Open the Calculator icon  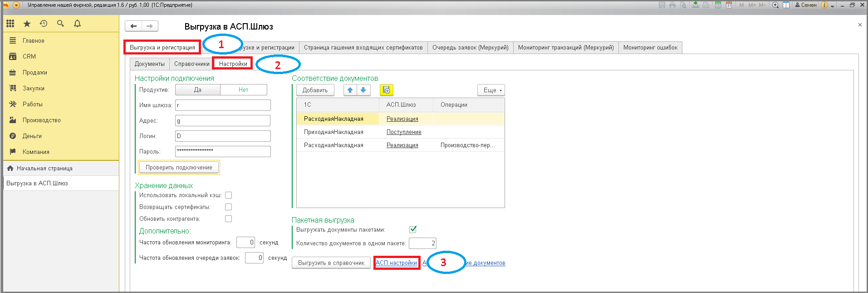[x=718, y=5]
